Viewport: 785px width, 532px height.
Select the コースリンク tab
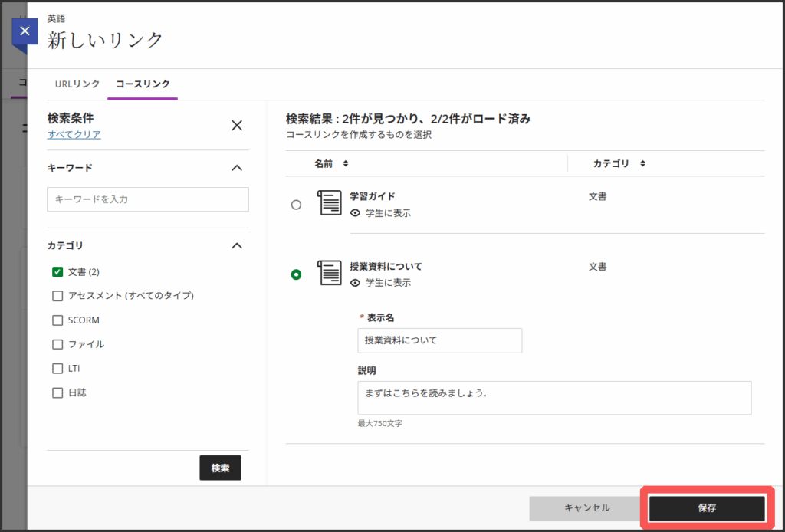pos(143,84)
